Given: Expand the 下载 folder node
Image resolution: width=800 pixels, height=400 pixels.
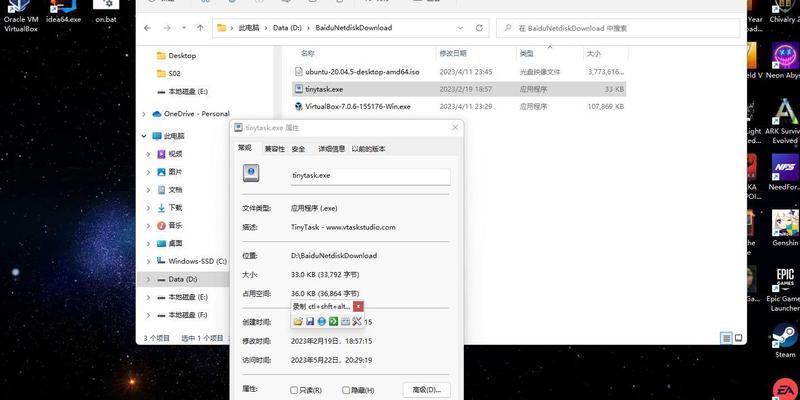Looking at the screenshot, I should click(x=149, y=208).
